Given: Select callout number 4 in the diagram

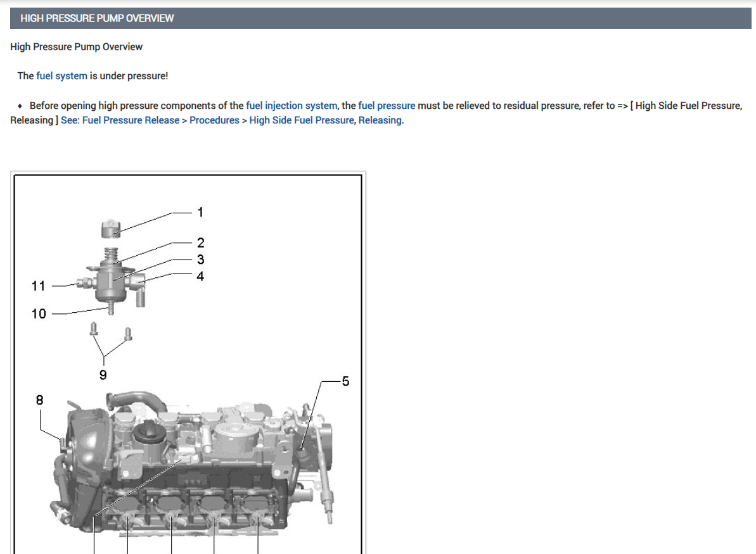Looking at the screenshot, I should click(x=201, y=276).
